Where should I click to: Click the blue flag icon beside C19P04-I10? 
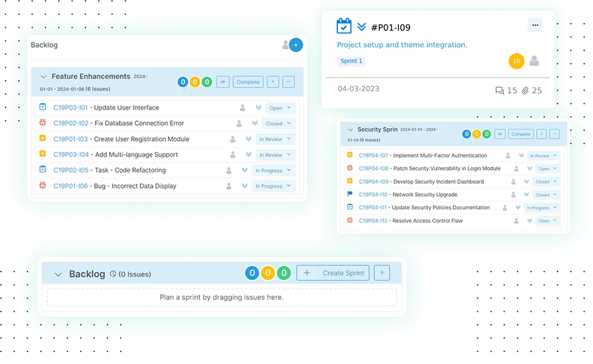(x=350, y=194)
